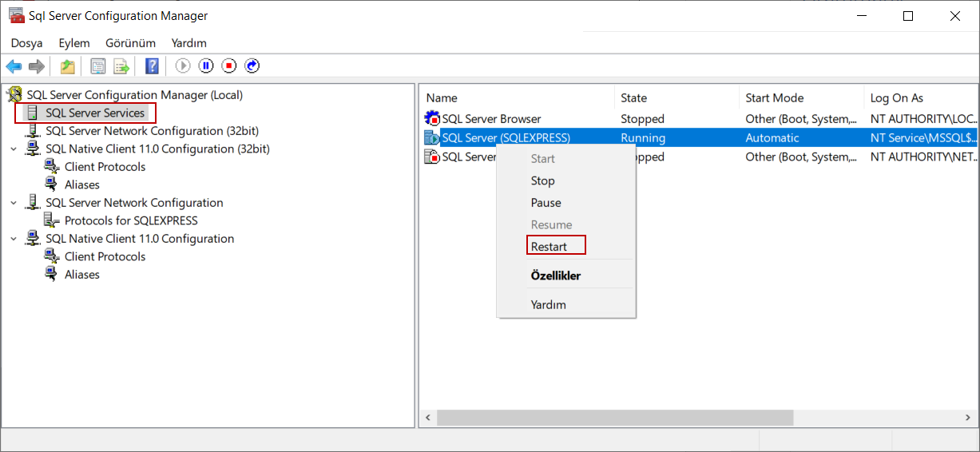Open the Görünüm menu

point(130,43)
